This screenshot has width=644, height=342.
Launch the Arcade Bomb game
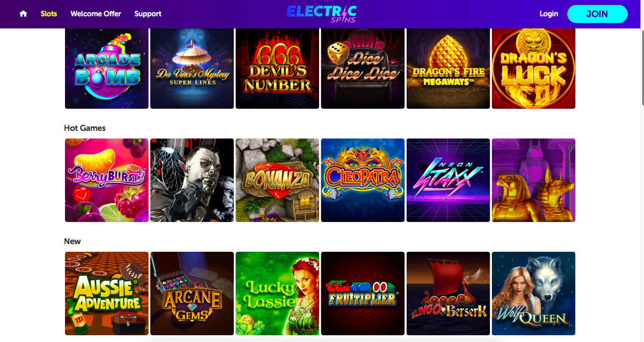point(107,69)
